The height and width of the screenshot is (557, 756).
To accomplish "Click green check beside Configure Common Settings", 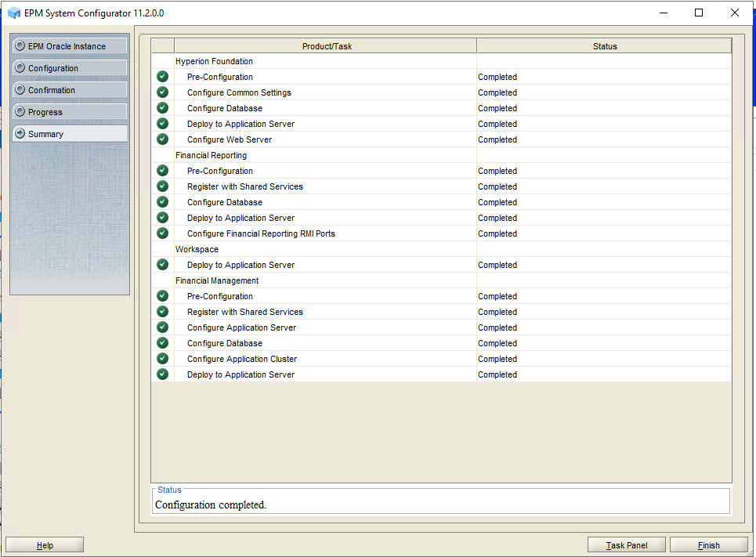I will pyautogui.click(x=163, y=92).
